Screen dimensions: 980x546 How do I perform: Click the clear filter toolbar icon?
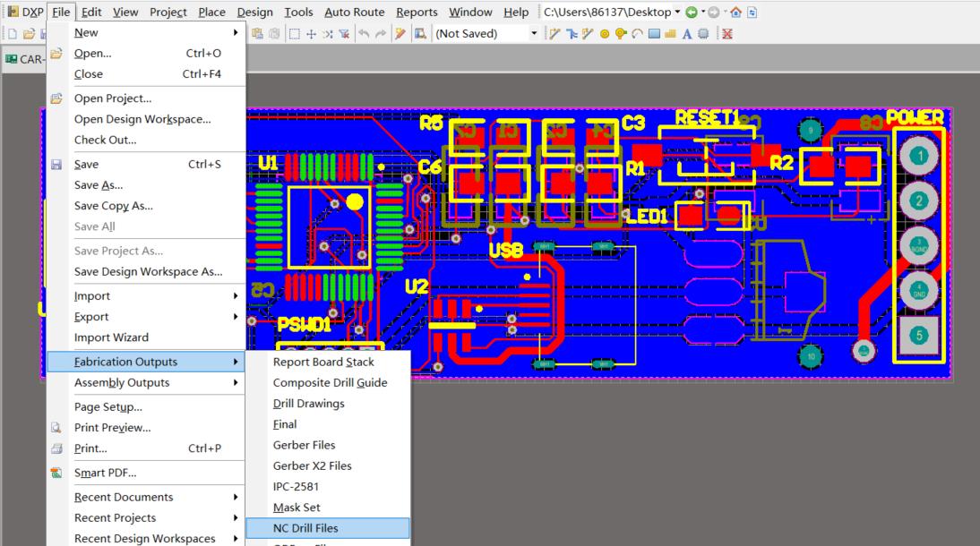pyautogui.click(x=344, y=34)
